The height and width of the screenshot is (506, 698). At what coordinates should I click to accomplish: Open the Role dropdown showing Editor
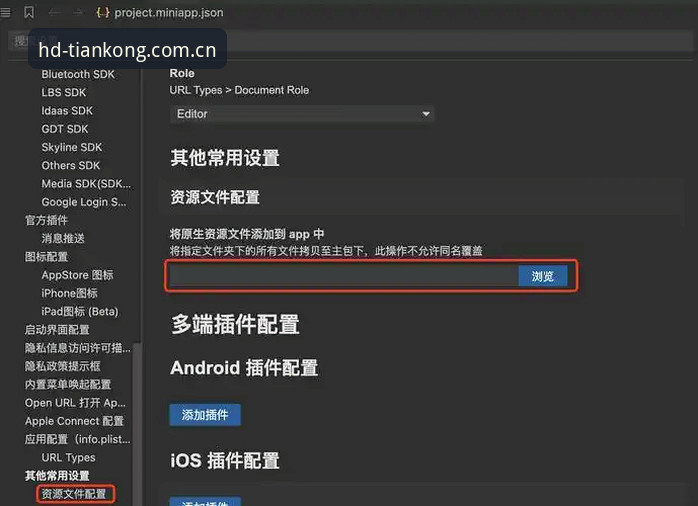click(x=302, y=114)
